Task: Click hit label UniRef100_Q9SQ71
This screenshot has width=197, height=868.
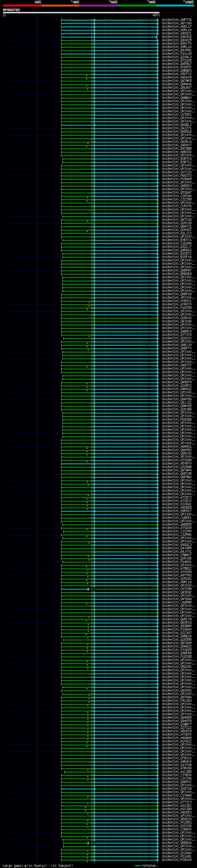Action: click(x=177, y=33)
